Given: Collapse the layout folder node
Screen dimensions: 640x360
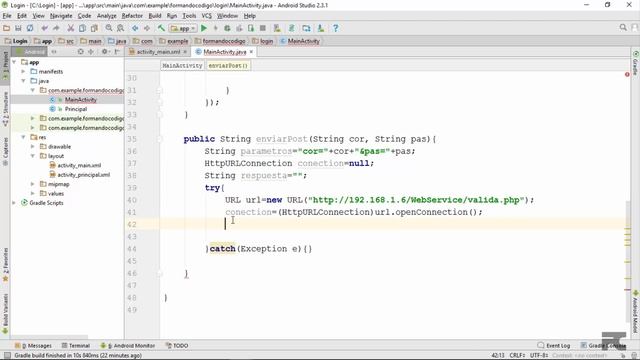Looking at the screenshot, I should pos(33,156).
